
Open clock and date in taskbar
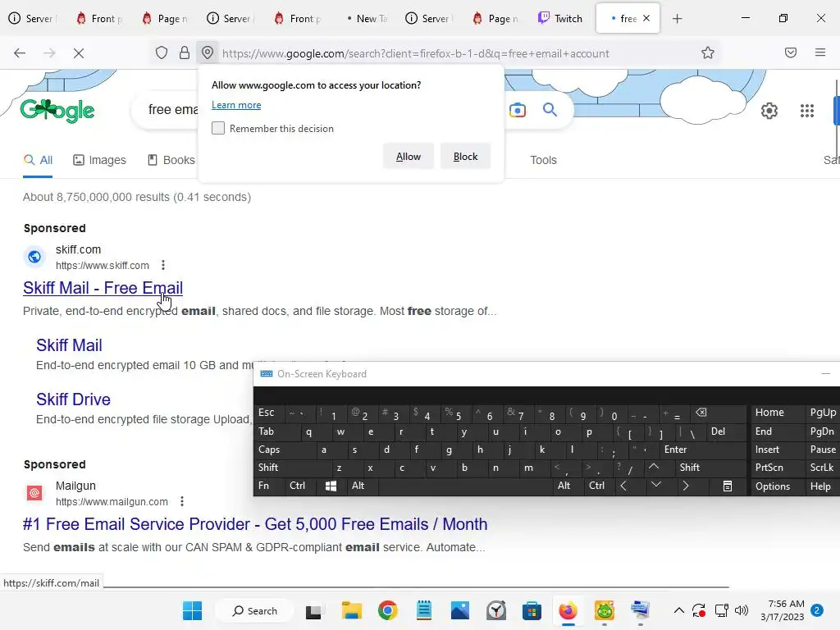point(782,610)
